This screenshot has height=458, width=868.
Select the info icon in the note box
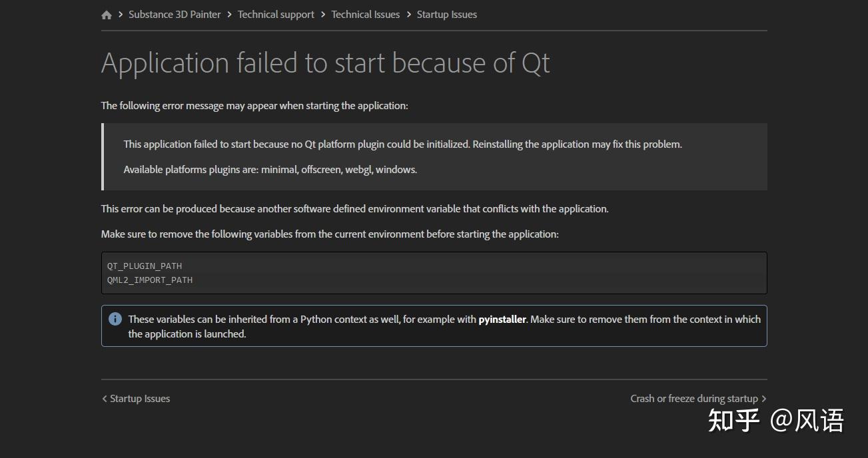115,319
